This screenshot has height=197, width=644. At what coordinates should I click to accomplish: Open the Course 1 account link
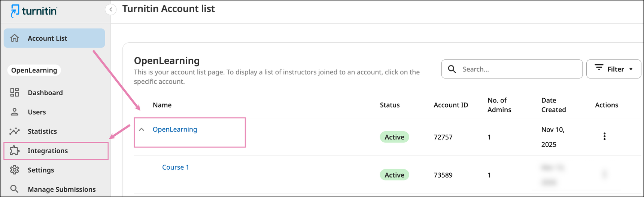pyautogui.click(x=175, y=167)
